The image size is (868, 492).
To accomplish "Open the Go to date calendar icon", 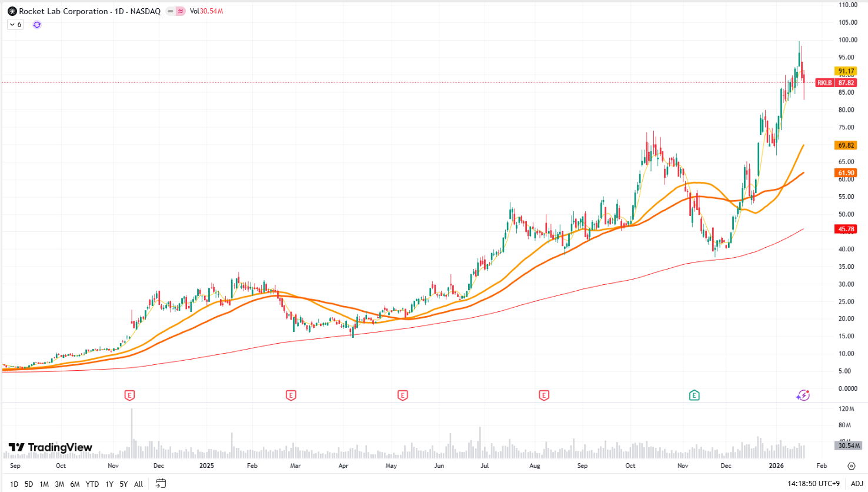I will [161, 484].
